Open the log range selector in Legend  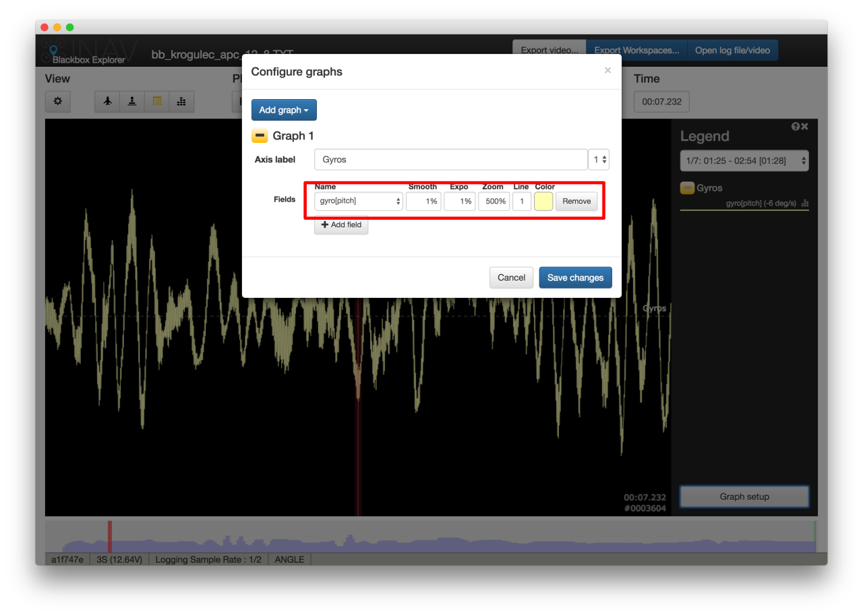tap(744, 160)
